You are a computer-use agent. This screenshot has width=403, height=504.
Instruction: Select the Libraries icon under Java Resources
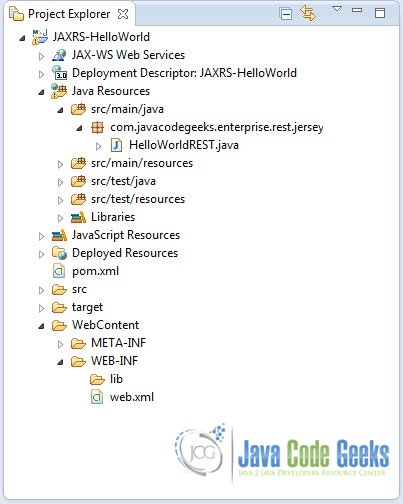pyautogui.click(x=78, y=217)
